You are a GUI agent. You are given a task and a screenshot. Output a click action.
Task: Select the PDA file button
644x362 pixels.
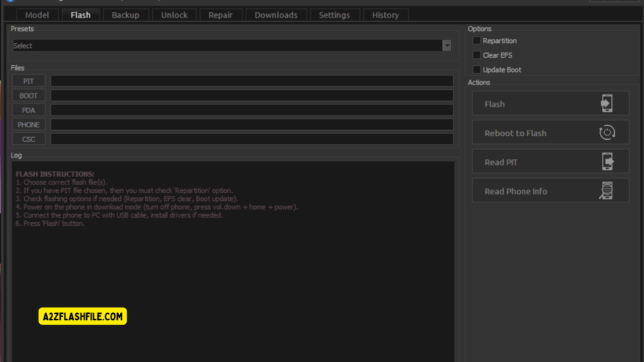click(x=28, y=110)
